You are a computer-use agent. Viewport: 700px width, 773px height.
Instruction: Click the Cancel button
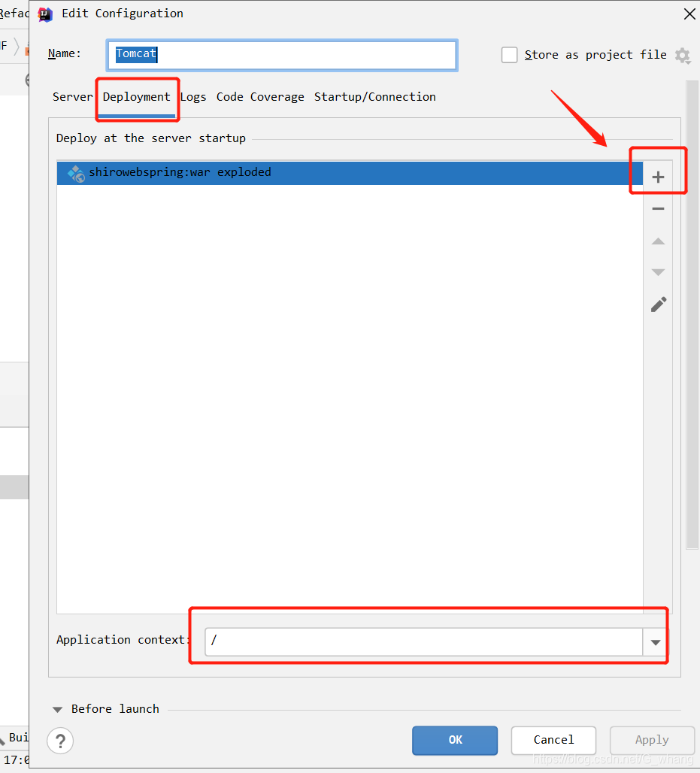click(553, 740)
